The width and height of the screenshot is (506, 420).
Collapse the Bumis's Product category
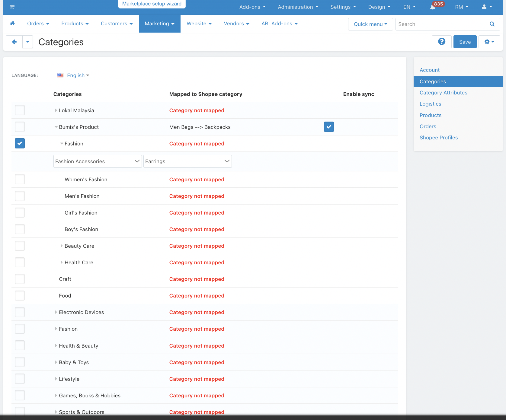56,127
